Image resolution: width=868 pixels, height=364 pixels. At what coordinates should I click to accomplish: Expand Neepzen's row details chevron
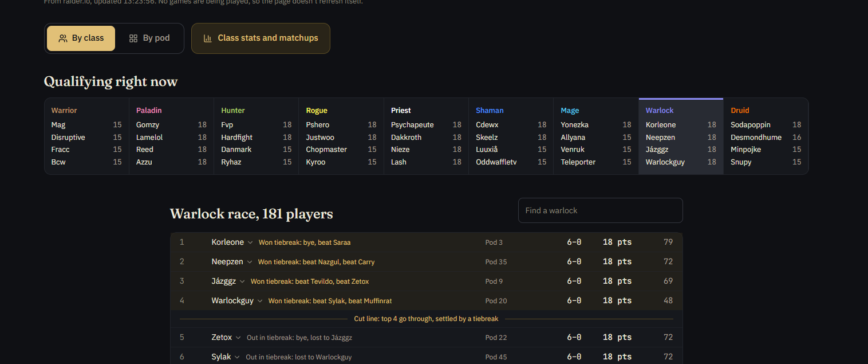tap(250, 262)
